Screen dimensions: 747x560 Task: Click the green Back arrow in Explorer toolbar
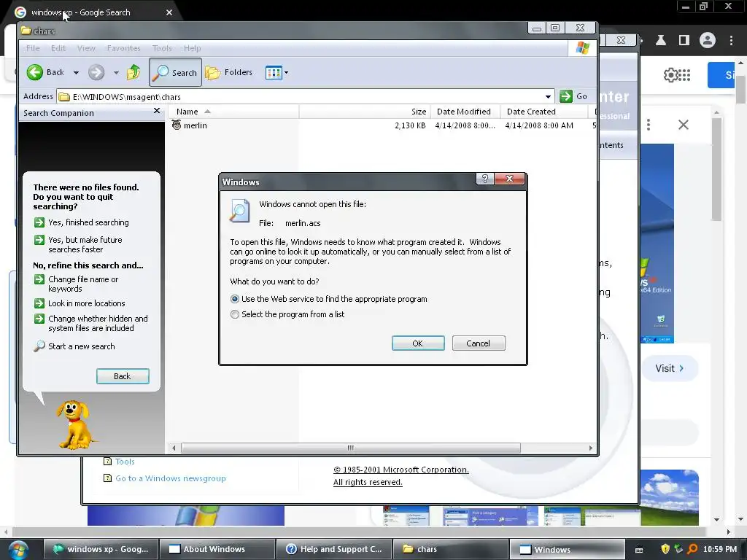pos(35,72)
